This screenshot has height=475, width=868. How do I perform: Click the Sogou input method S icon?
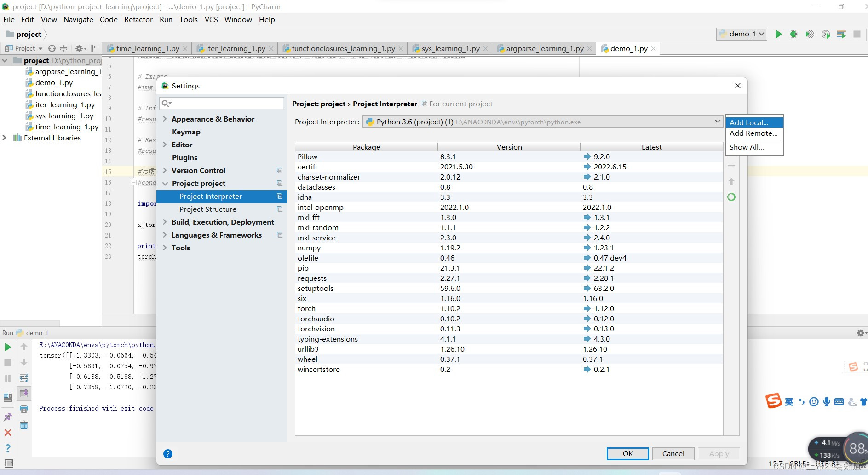click(x=774, y=401)
